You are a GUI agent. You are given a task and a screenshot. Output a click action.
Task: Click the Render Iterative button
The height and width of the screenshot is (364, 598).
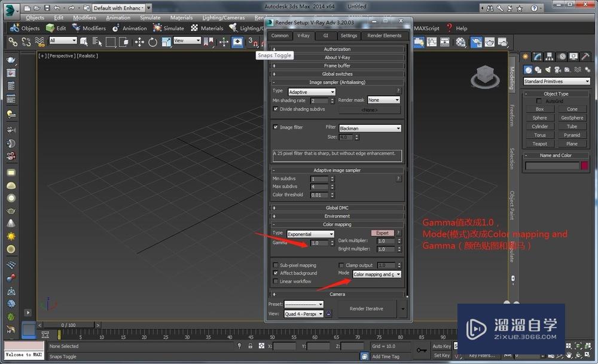[367, 309]
